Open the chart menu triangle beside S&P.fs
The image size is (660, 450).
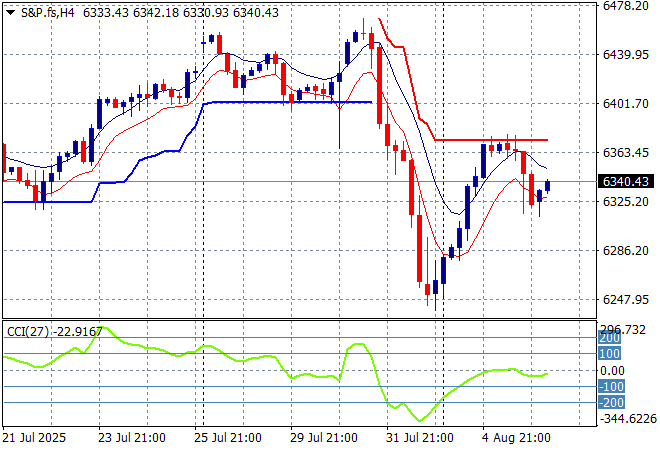click(x=11, y=13)
